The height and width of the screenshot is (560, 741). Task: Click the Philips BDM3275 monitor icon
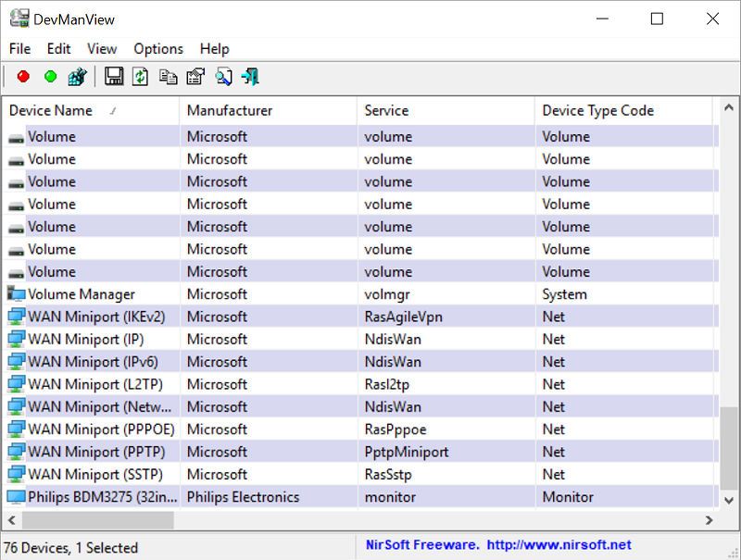pyautogui.click(x=16, y=497)
